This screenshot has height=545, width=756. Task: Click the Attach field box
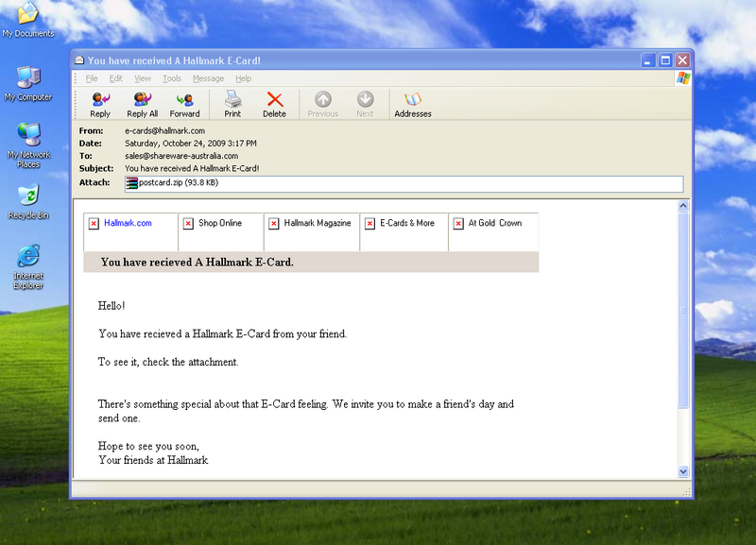pos(404,183)
